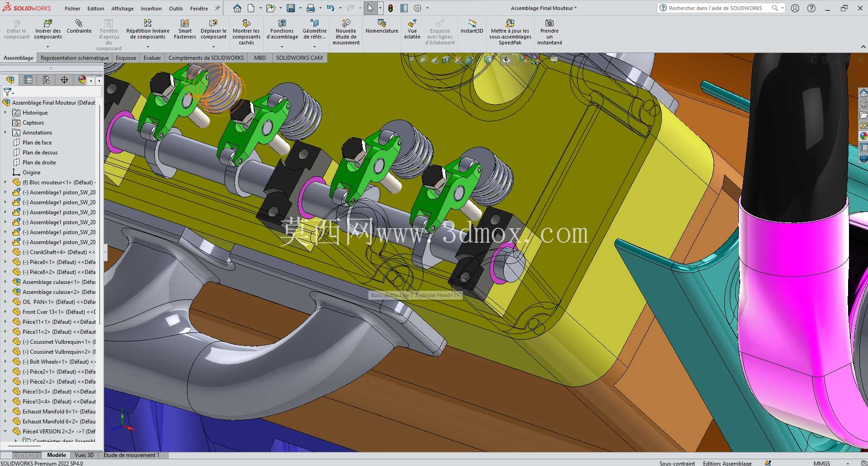Viewport: 868px width, 466px height.
Task: Open Fonctions d'assemblage tool
Action: point(282,29)
